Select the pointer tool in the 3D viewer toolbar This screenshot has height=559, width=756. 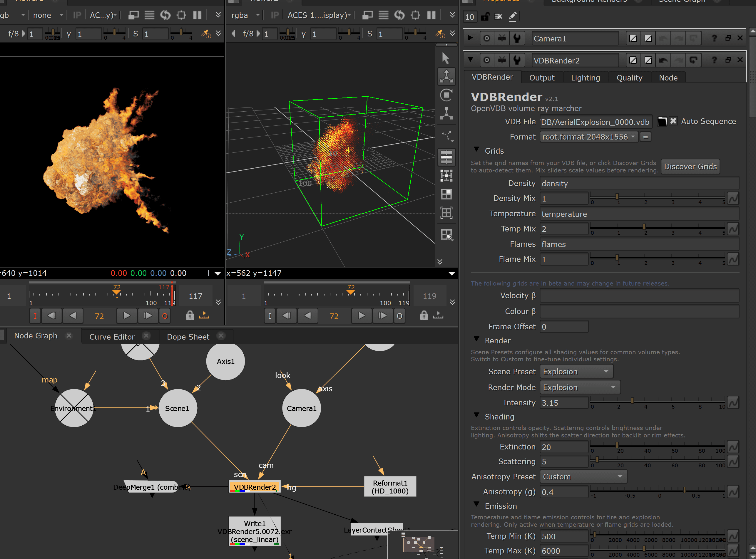pyautogui.click(x=446, y=58)
